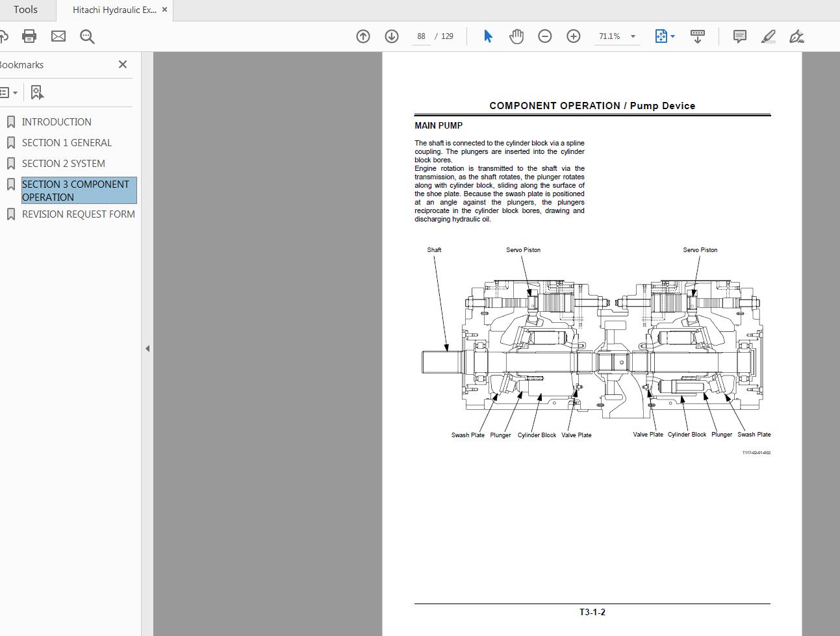Select the text Selection tool arrow
Viewport: 840px width, 636px height.
coord(487,36)
